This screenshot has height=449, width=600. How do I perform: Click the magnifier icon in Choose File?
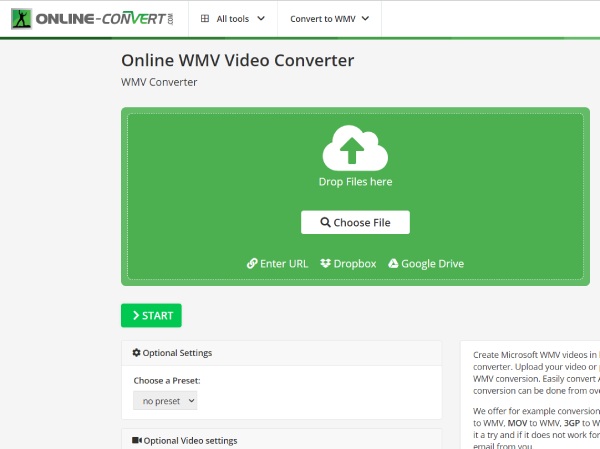325,222
